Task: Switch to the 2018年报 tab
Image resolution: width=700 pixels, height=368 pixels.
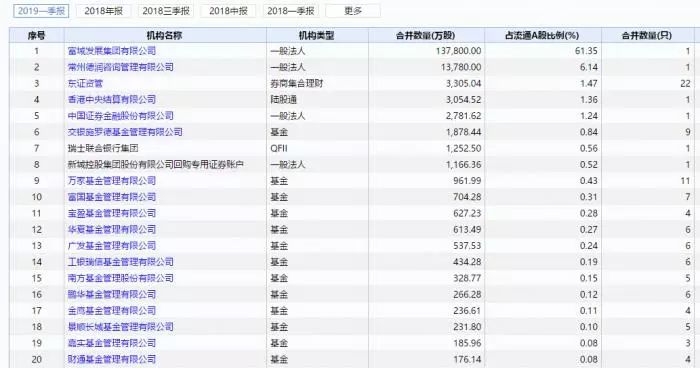Action: (x=104, y=11)
